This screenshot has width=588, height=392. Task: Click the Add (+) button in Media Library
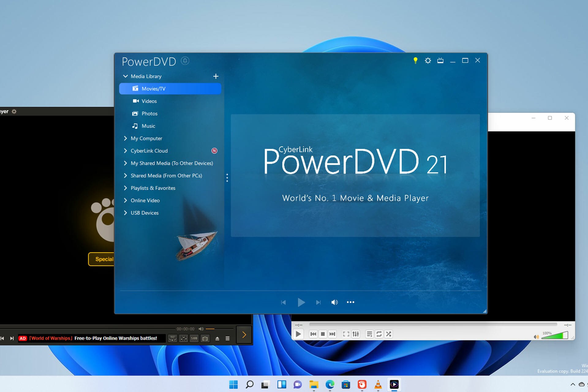point(215,76)
